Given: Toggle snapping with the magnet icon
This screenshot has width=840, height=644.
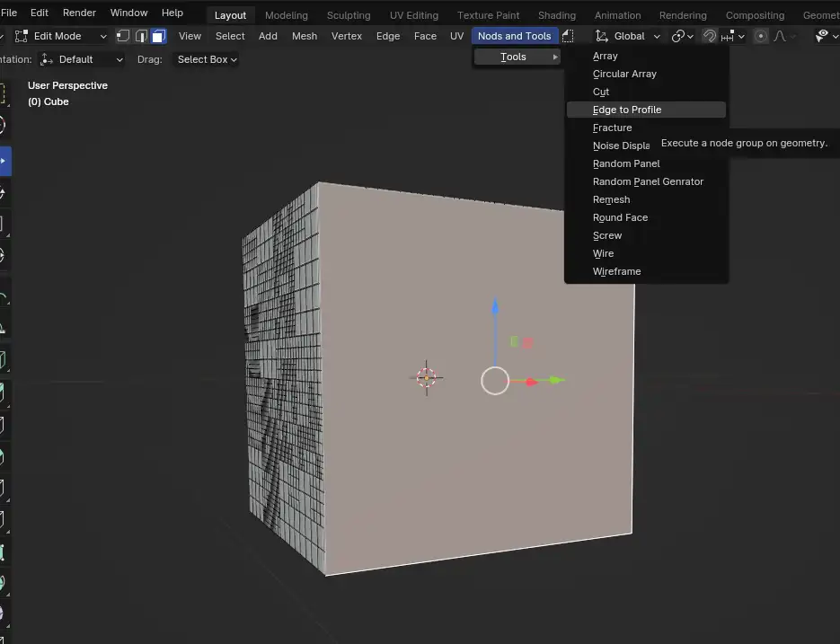Looking at the screenshot, I should (x=710, y=36).
